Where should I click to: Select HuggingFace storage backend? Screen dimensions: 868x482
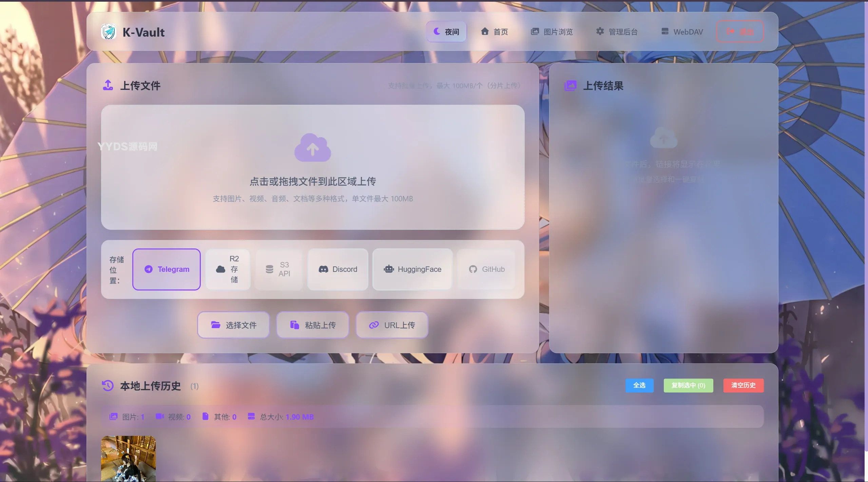click(412, 269)
